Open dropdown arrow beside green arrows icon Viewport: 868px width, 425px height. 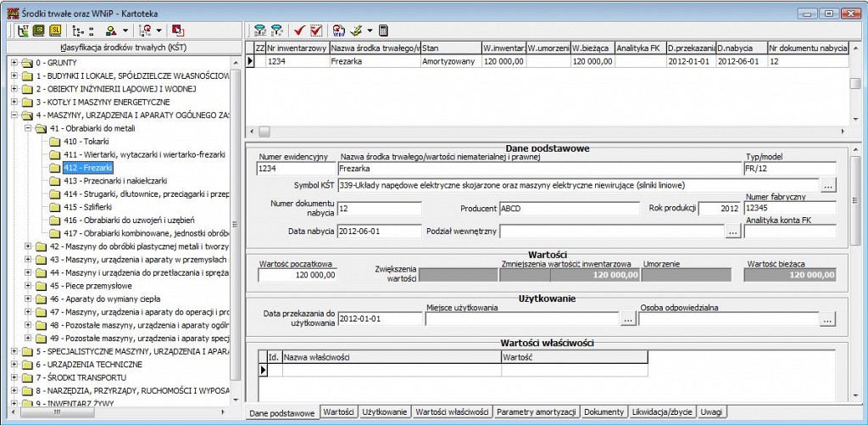click(x=370, y=30)
